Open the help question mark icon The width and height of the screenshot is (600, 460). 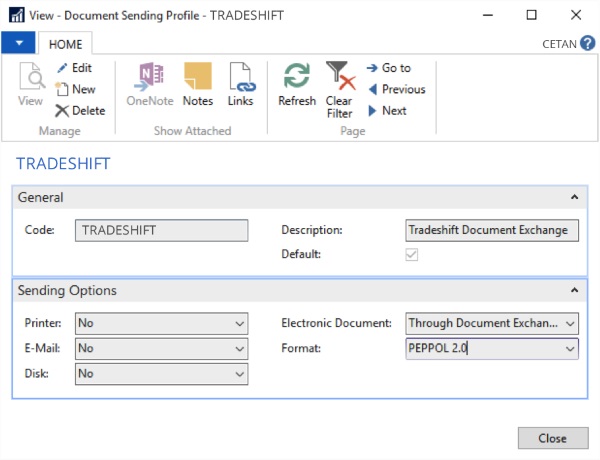tap(587, 43)
